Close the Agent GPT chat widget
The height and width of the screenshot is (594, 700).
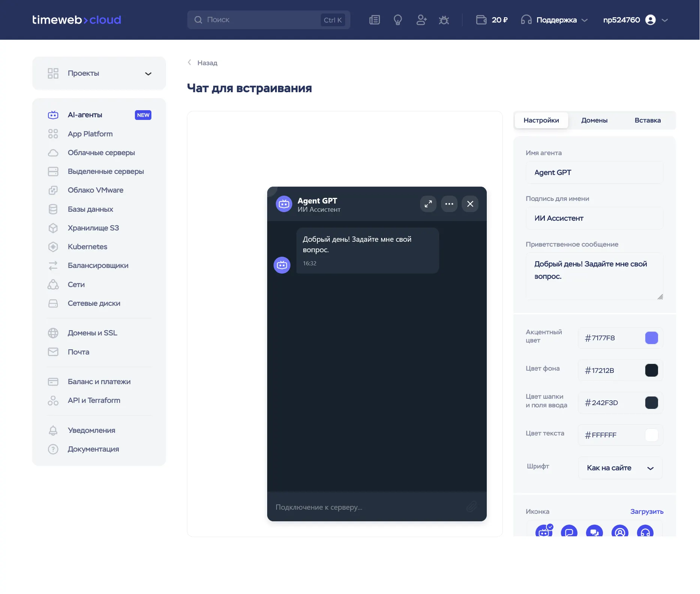(470, 204)
